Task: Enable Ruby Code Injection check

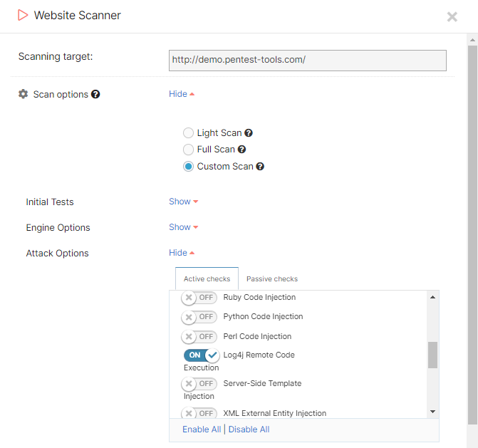Action: 199,298
